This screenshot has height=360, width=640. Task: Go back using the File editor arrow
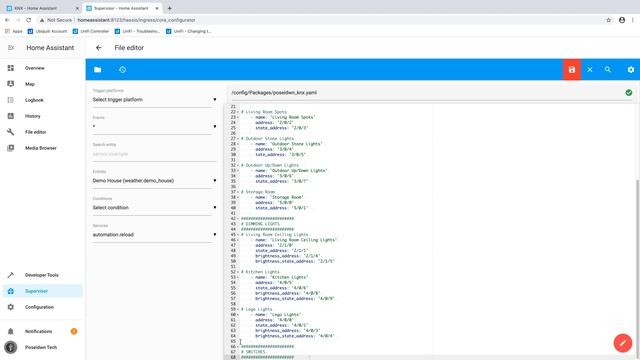99,48
